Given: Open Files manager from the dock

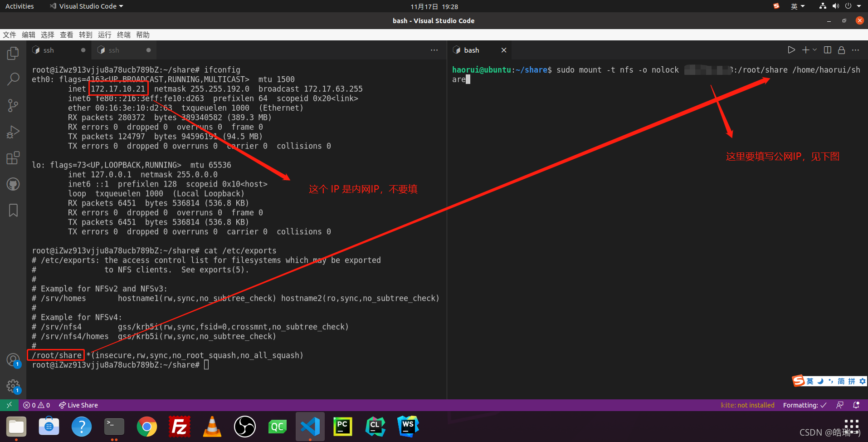Looking at the screenshot, I should pos(16,427).
